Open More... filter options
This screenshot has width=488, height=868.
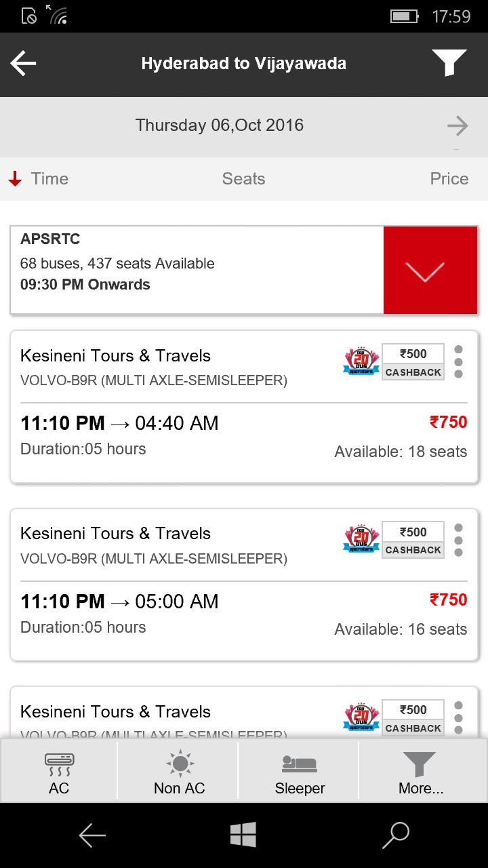(x=420, y=773)
